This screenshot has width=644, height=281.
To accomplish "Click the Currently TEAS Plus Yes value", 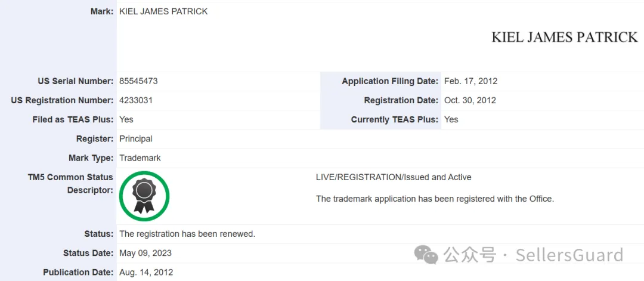I will pos(451,119).
